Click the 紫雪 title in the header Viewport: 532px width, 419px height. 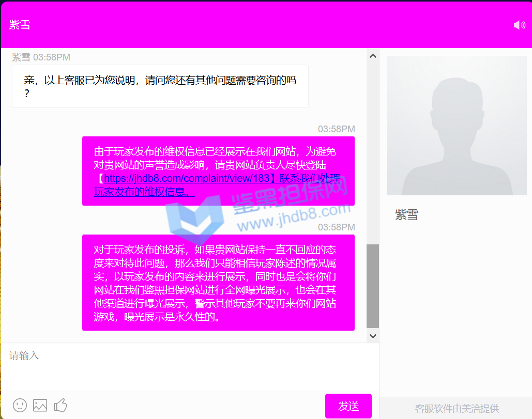(x=20, y=25)
